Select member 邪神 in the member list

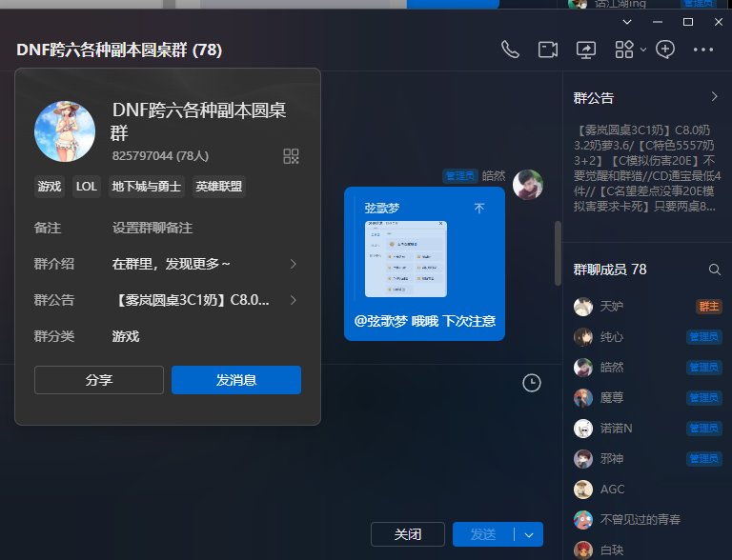(x=647, y=459)
